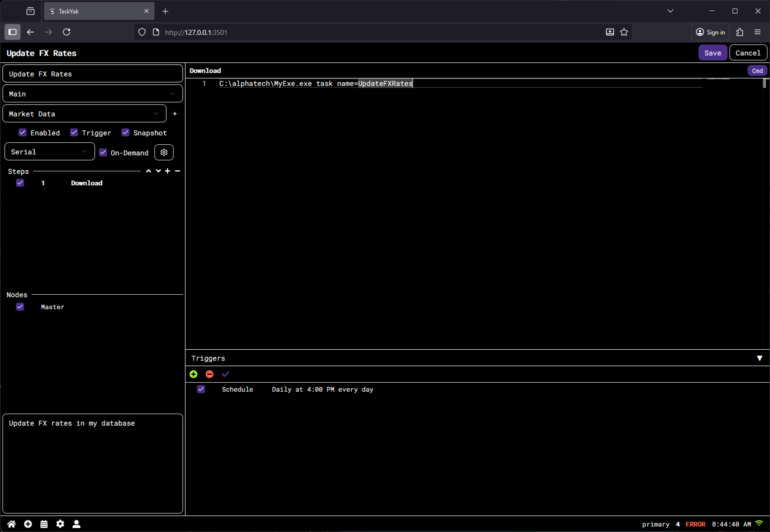Screen dimensions: 770x532
Task: Click the add new task plus icon
Action: coord(27,524)
